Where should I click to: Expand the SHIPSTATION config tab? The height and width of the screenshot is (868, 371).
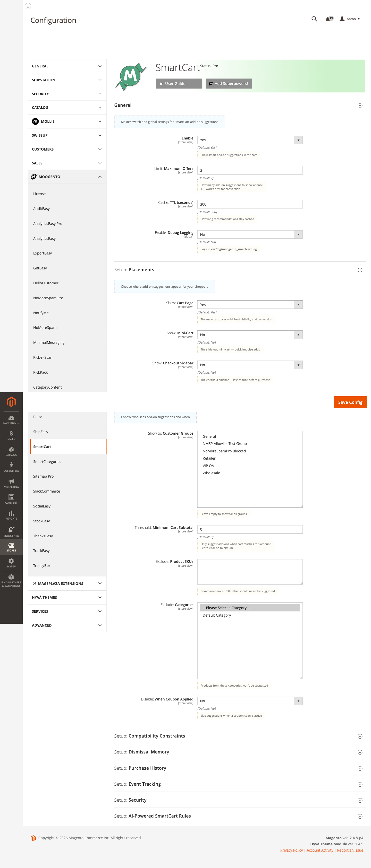[x=67, y=80]
